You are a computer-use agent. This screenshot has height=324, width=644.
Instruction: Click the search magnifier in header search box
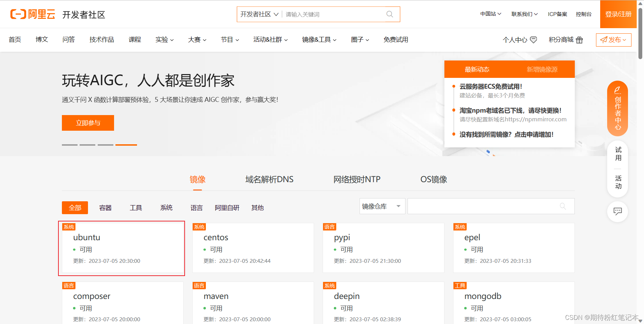[390, 14]
